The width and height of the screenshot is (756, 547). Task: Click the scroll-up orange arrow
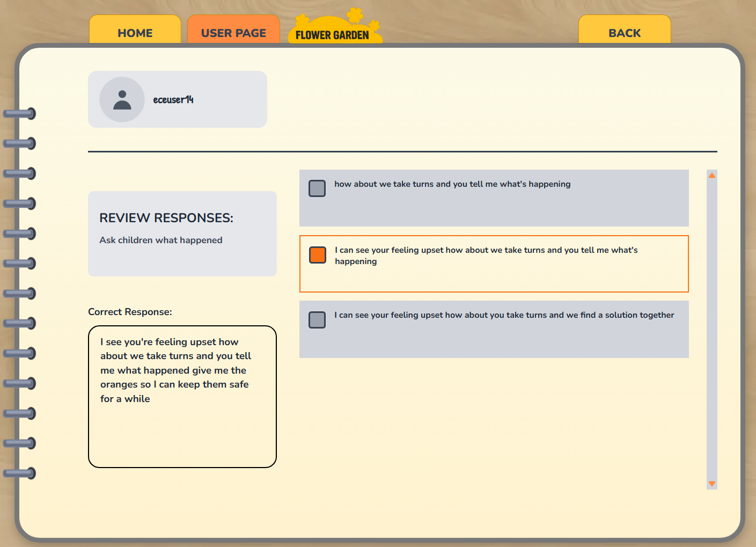tap(712, 176)
